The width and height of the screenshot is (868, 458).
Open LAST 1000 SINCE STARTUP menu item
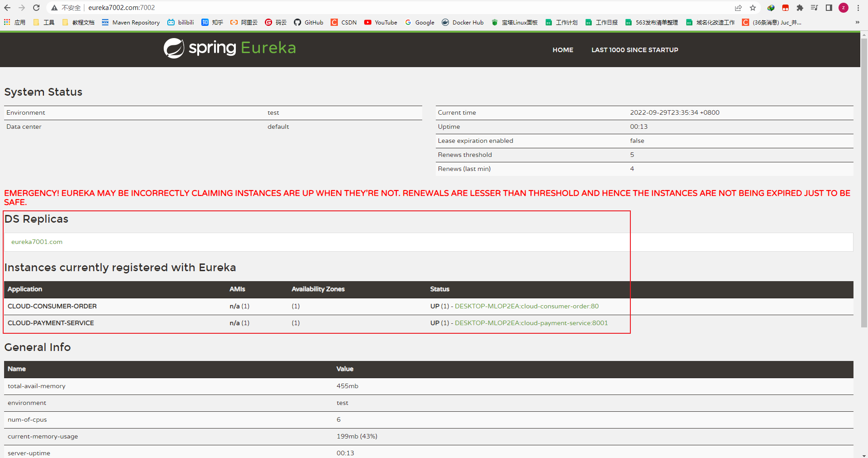(635, 50)
